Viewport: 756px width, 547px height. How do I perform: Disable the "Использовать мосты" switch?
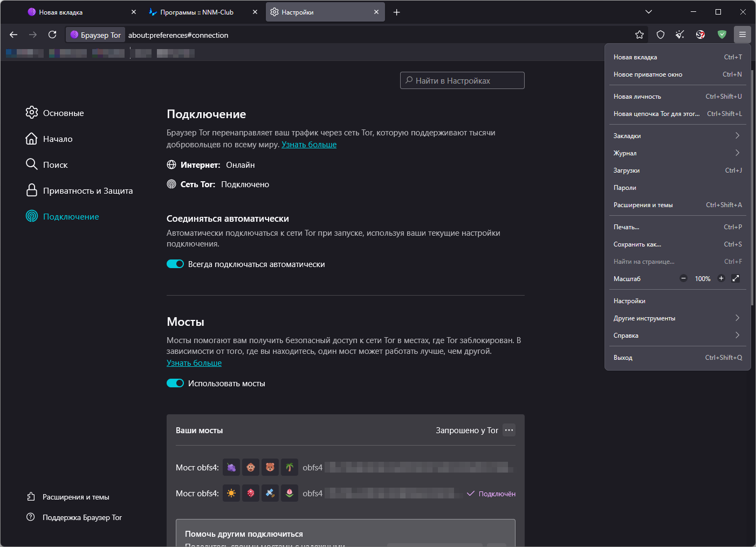click(x=175, y=383)
